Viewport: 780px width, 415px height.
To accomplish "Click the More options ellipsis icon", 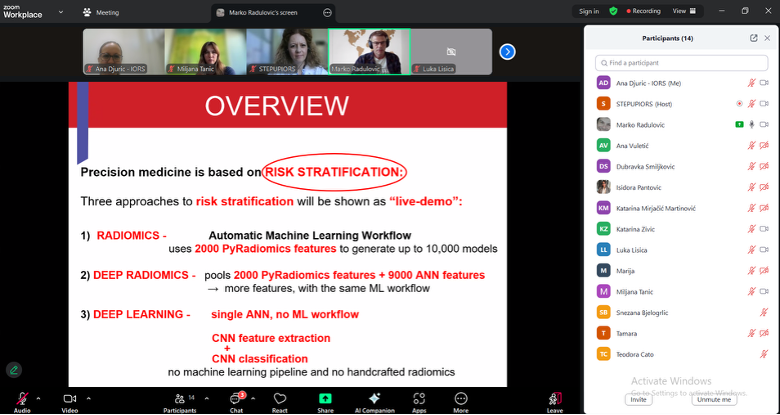I will (x=460, y=398).
